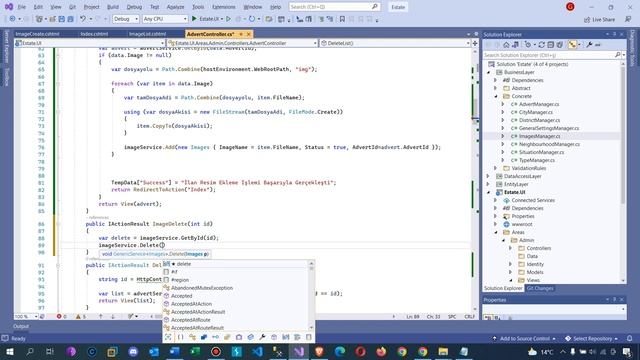This screenshot has height=360, width=640.
Task: Click the Live Share button
Action: click(x=599, y=19)
